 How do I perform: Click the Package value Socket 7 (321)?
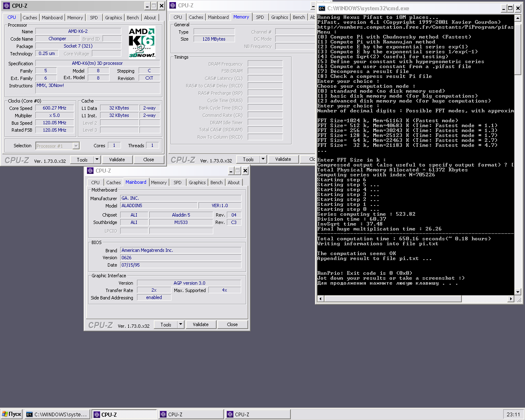(x=78, y=46)
